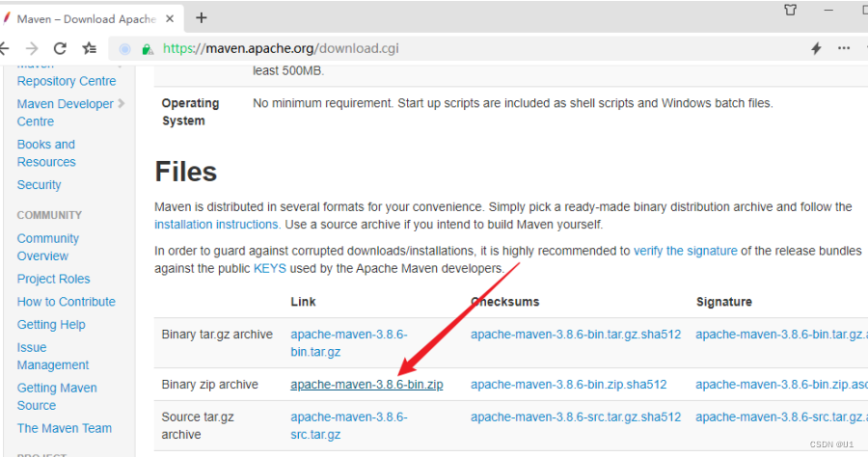The width and height of the screenshot is (868, 457).
Task: Open the three-dot browser menu
Action: point(844,48)
